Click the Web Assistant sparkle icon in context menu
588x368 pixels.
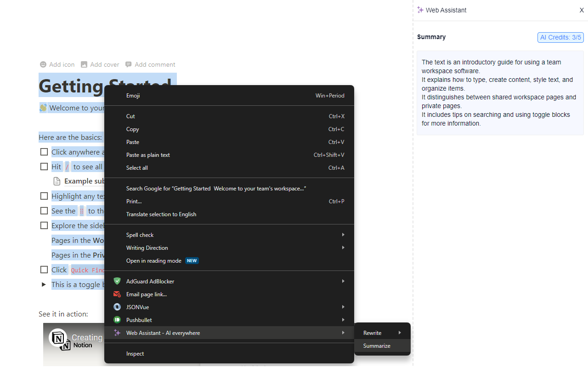117,333
